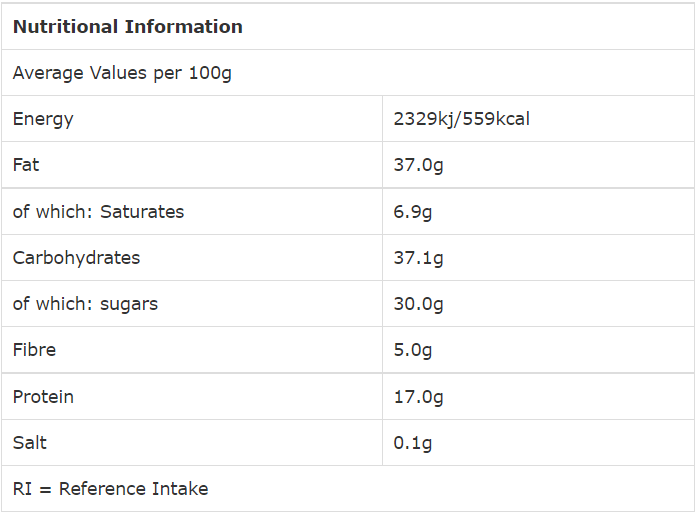This screenshot has height=512, width=697.
Task: Click the Salt row label
Action: point(30,443)
